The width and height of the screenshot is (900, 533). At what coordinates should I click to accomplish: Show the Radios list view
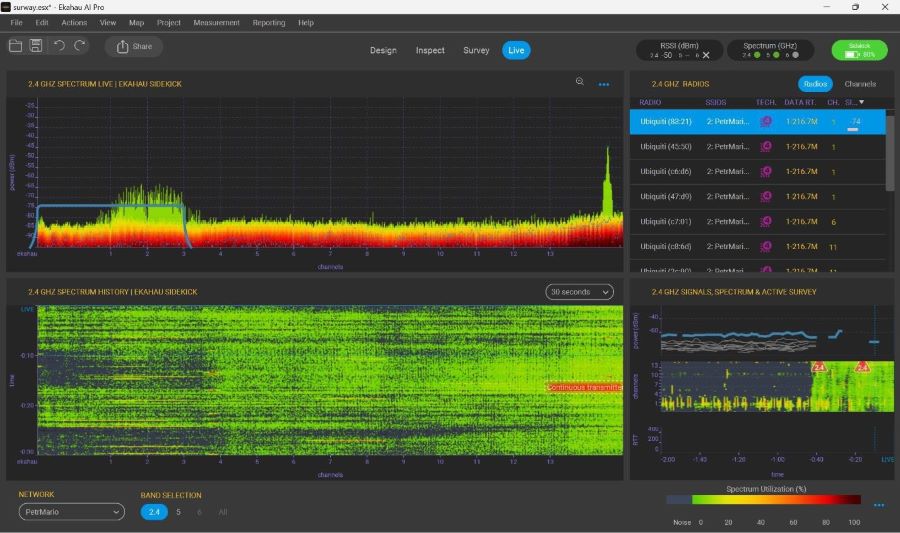(815, 84)
